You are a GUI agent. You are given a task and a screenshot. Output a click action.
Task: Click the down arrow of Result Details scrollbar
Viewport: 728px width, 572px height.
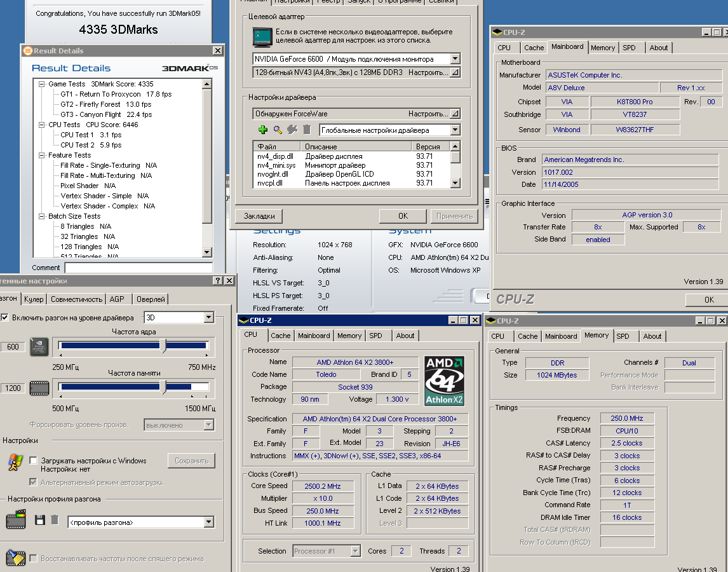pos(207,252)
